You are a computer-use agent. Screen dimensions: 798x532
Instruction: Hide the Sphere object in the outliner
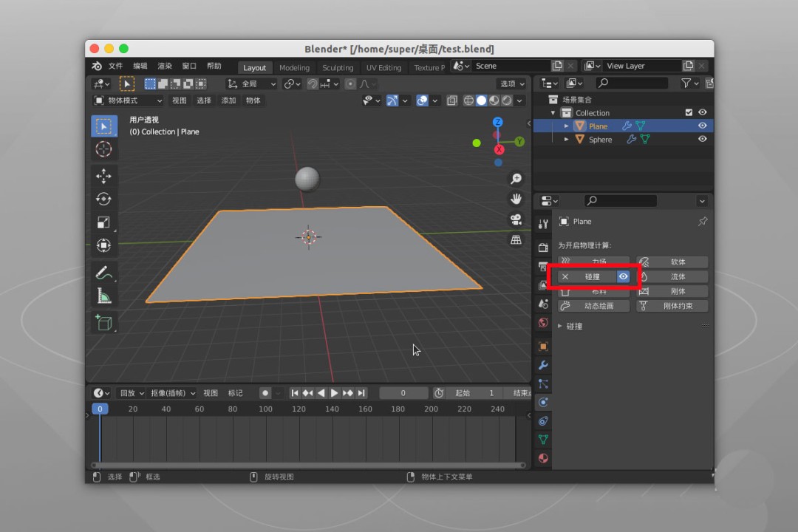(702, 139)
